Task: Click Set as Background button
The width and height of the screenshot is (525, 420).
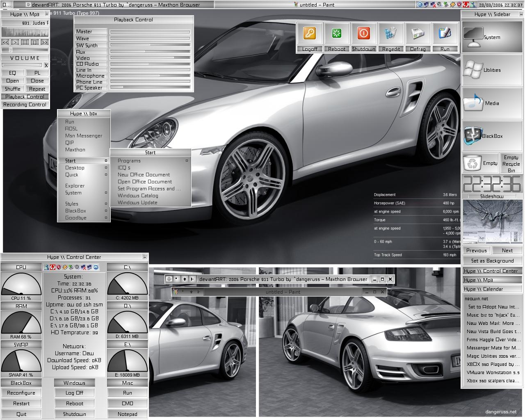Action: tap(492, 261)
